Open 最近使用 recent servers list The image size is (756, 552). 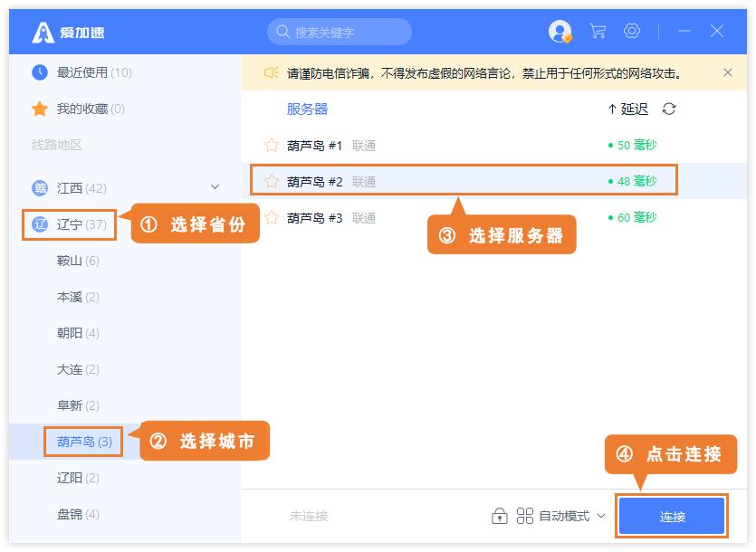(81, 72)
